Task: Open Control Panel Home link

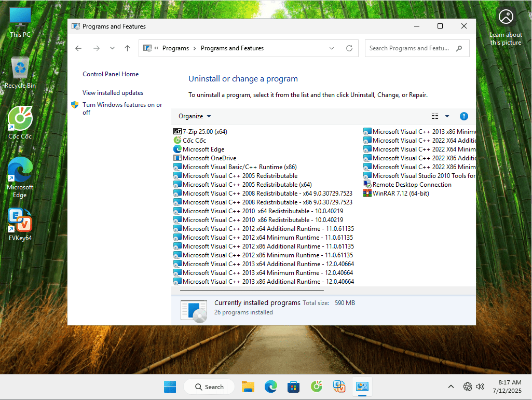Action: point(111,74)
